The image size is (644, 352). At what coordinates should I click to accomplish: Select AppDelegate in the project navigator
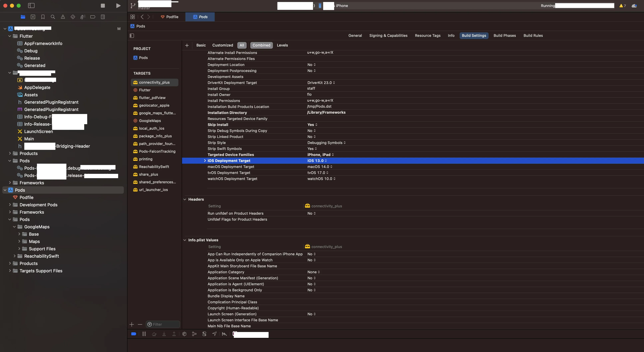click(37, 87)
